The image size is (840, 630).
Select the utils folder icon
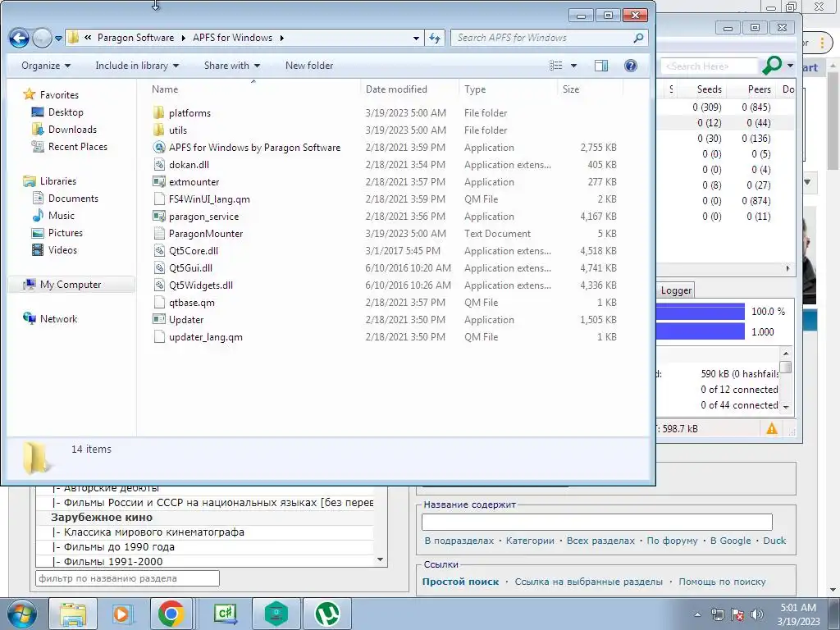(158, 130)
